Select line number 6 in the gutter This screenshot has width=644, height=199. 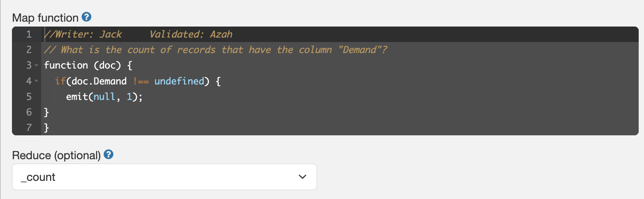point(29,112)
